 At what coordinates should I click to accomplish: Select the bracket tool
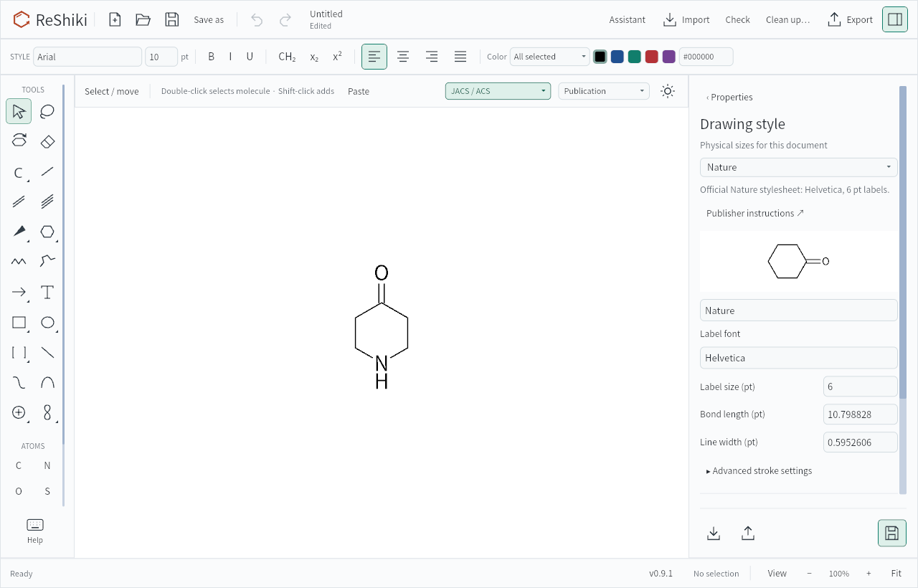point(19,352)
